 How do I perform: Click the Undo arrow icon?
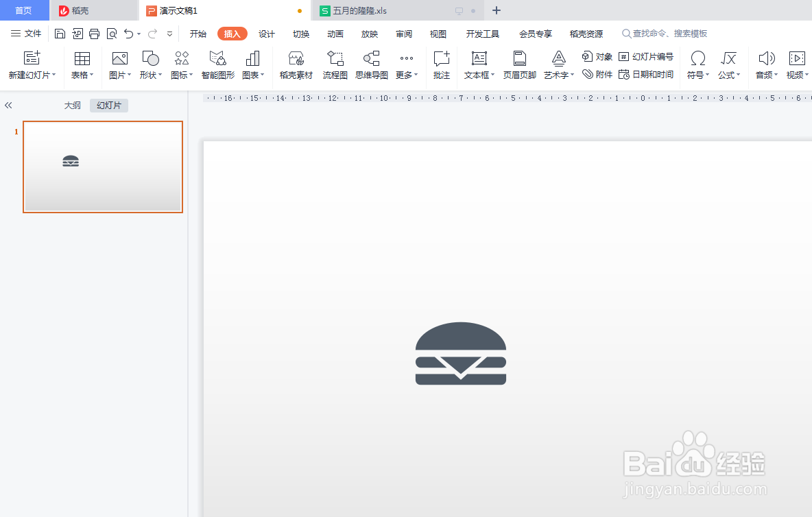tap(128, 34)
